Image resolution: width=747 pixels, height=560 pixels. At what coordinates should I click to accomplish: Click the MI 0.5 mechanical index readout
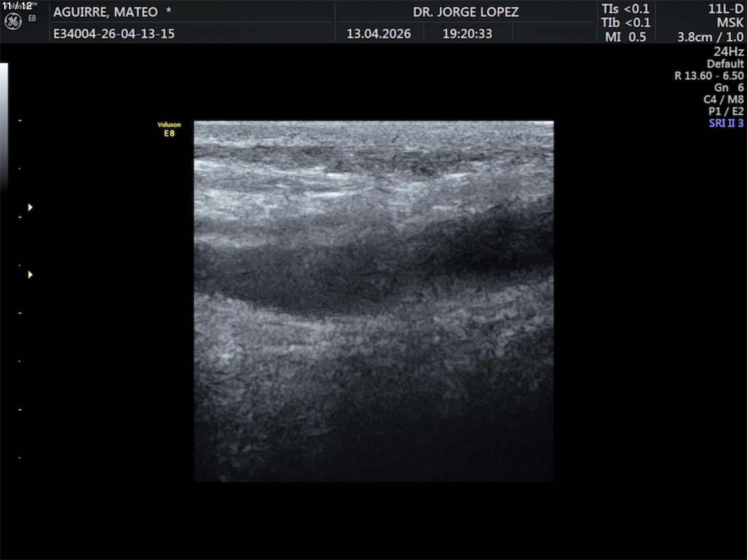click(x=625, y=37)
